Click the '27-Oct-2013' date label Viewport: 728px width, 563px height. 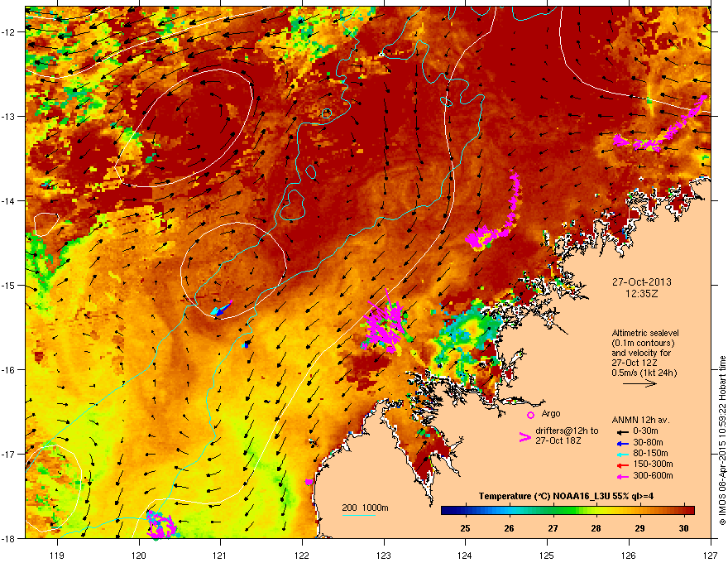click(x=641, y=282)
